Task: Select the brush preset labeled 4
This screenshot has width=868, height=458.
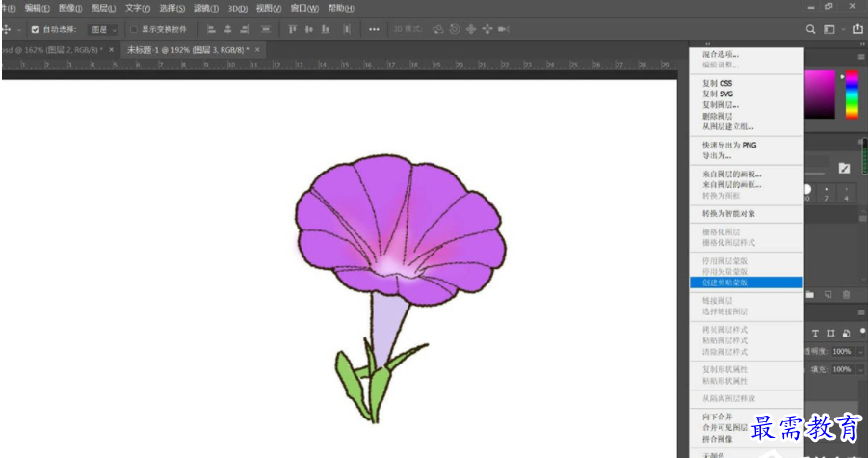Action: (x=846, y=193)
